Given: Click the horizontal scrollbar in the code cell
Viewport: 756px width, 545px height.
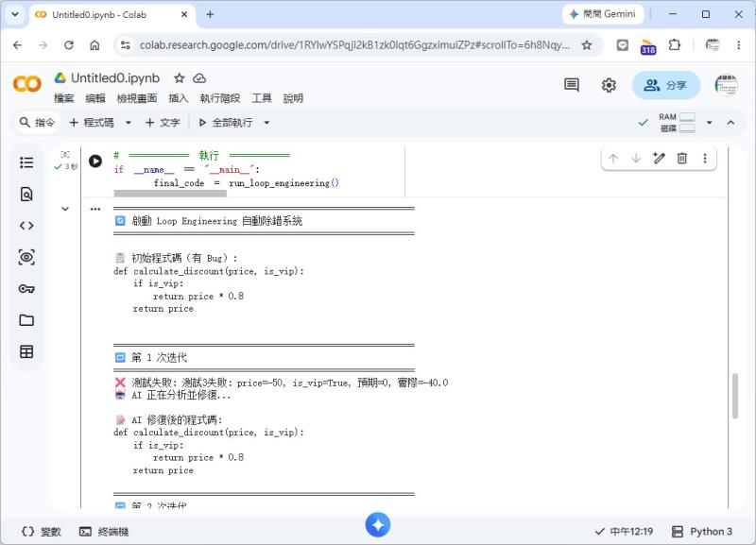Looking at the screenshot, I should coord(170,194).
